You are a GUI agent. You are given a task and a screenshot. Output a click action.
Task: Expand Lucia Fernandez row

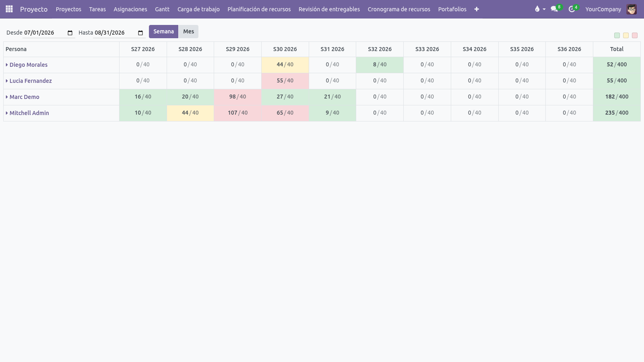click(7, 81)
